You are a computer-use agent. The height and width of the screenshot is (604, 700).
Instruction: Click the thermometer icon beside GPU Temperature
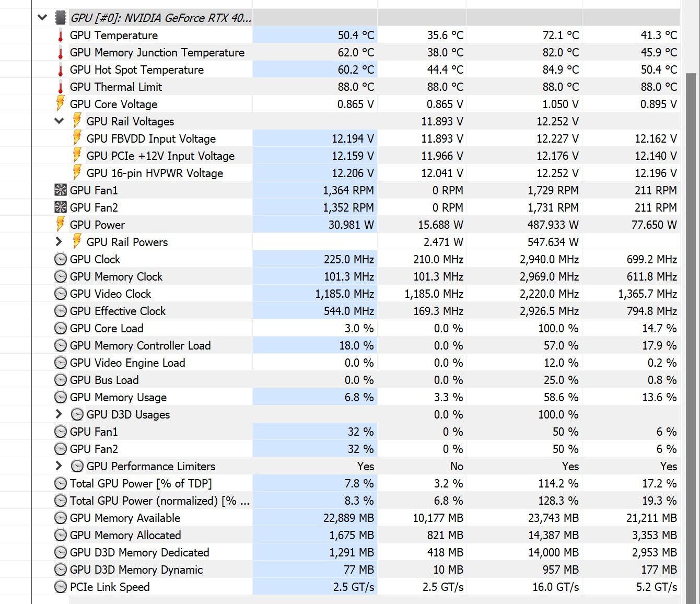point(61,36)
